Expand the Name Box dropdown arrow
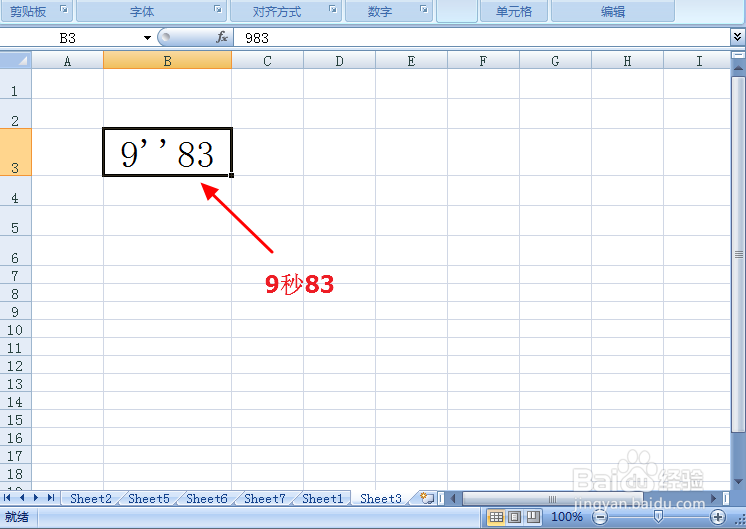This screenshot has width=746, height=529. click(147, 38)
